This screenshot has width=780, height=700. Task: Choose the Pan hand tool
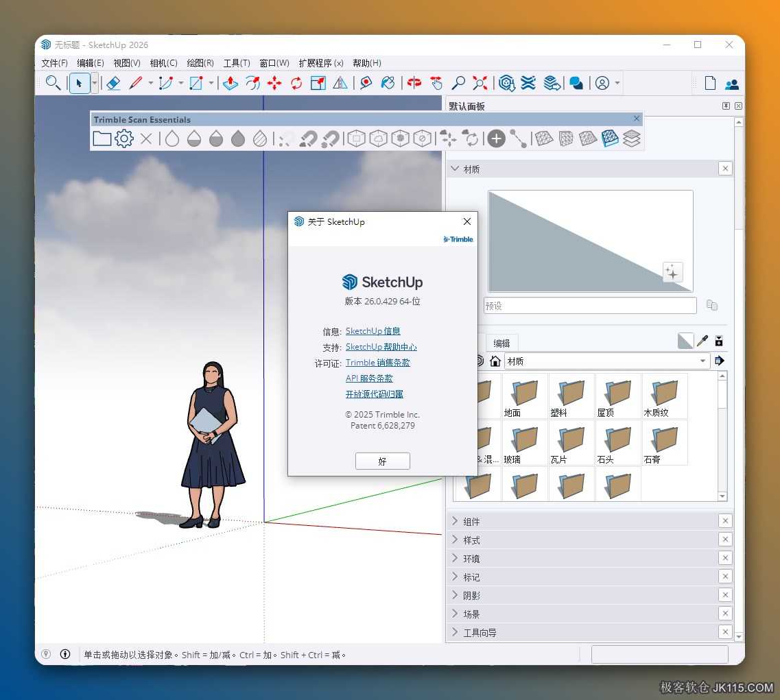point(436,83)
